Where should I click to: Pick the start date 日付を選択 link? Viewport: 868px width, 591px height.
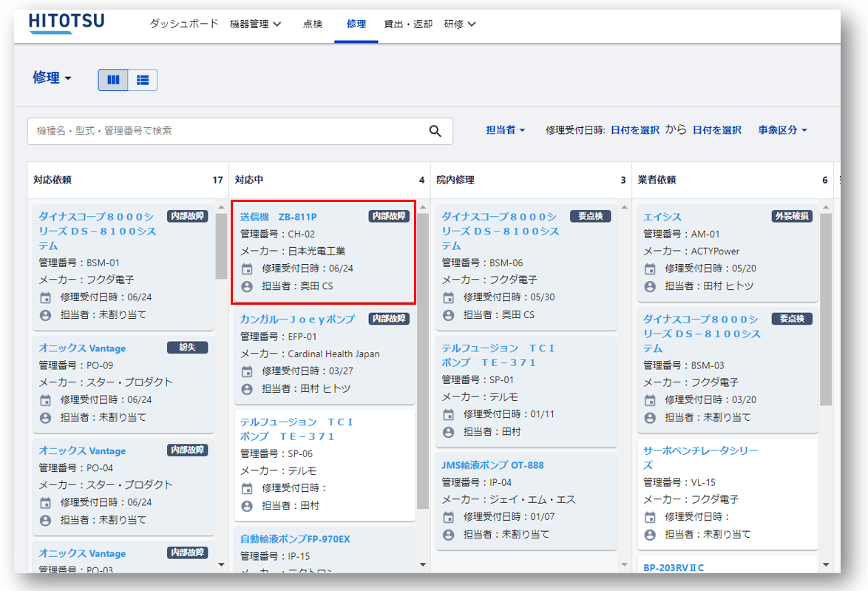click(x=634, y=129)
